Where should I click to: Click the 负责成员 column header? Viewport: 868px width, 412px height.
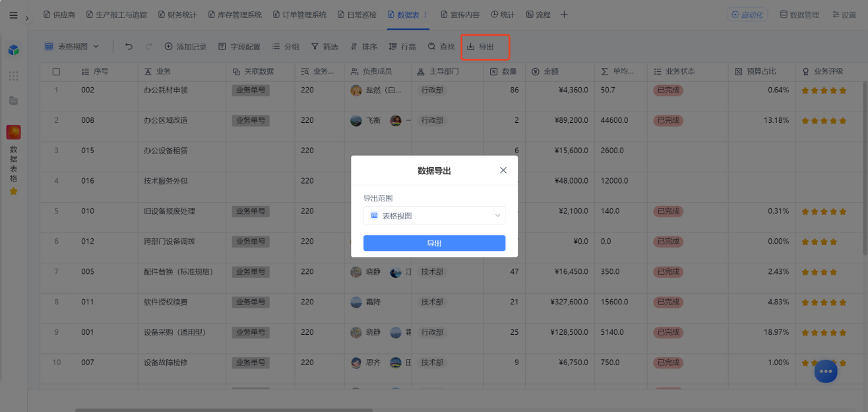coord(377,71)
